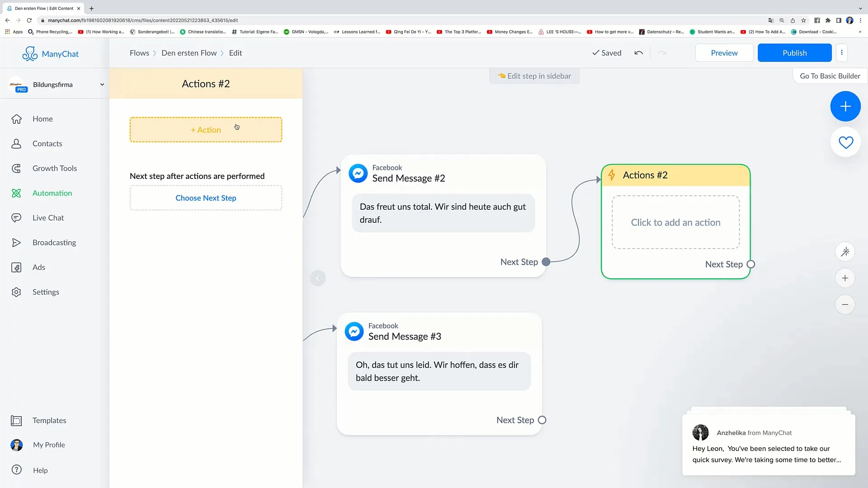Image resolution: width=868 pixels, height=488 pixels.
Task: Toggle Preview mode
Action: click(x=724, y=52)
